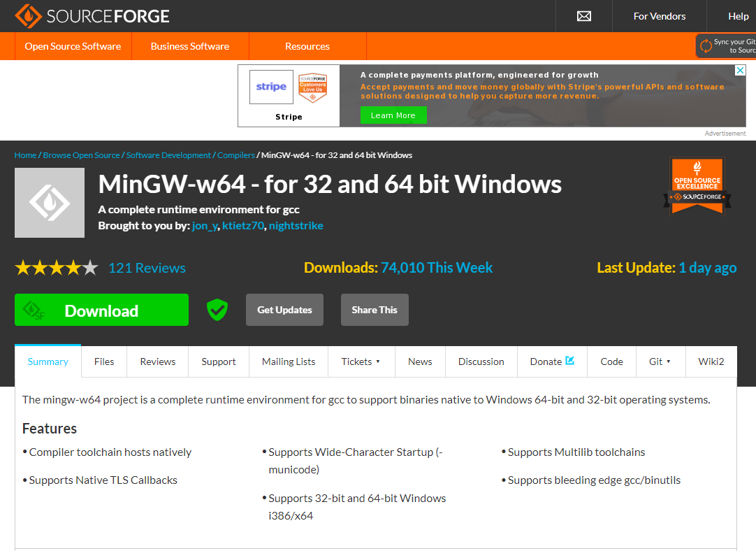Image resolution: width=756 pixels, height=551 pixels.
Task: Click the green shield checkmark icon
Action: (217, 310)
